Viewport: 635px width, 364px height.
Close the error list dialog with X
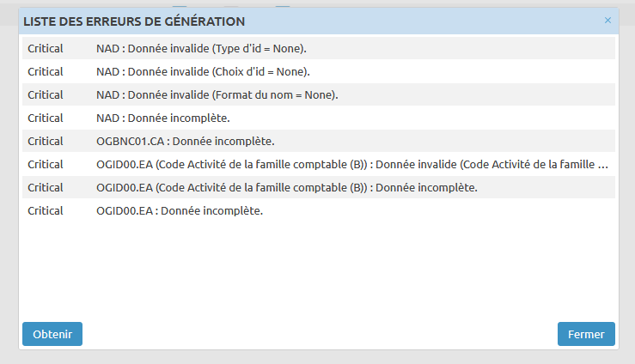pyautogui.click(x=608, y=20)
